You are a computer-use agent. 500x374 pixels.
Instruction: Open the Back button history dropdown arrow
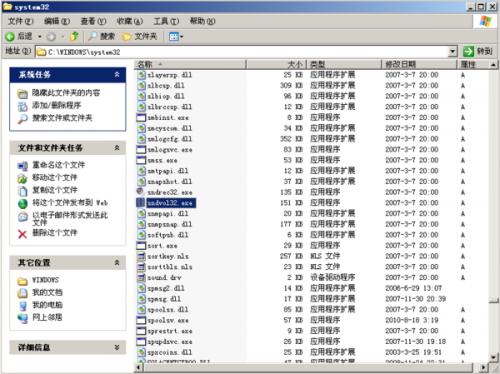tap(39, 36)
